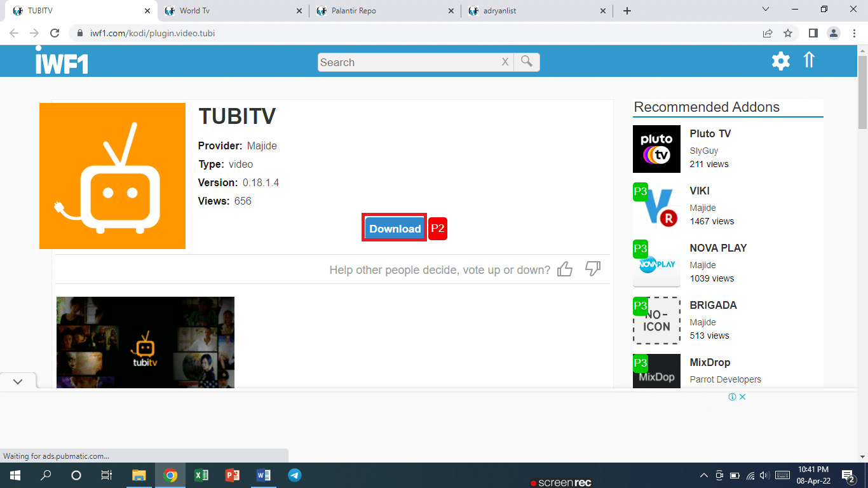Click the BRIGADA no-icon thumbnail
Screen dimensions: 868x488
click(656, 320)
